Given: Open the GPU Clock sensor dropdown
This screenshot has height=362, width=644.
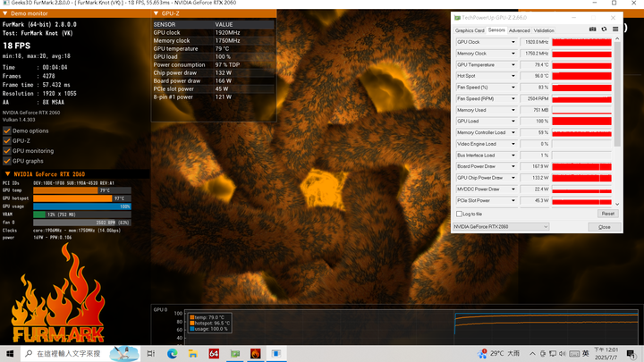Looking at the screenshot, I should coord(513,42).
